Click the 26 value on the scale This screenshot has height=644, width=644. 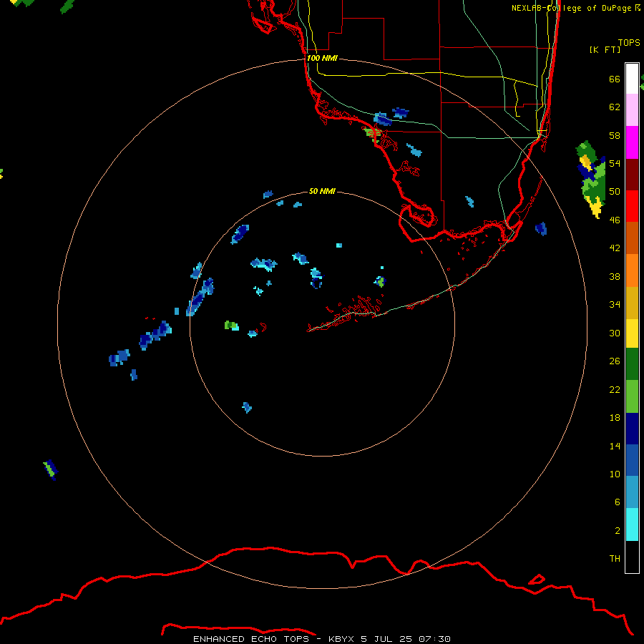[615, 361]
